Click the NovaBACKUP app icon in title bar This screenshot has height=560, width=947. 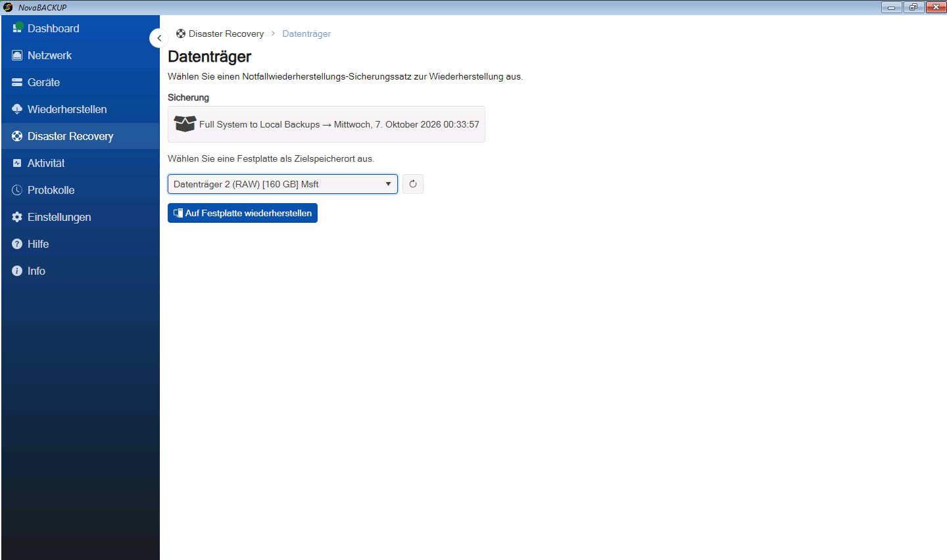pos(8,7)
